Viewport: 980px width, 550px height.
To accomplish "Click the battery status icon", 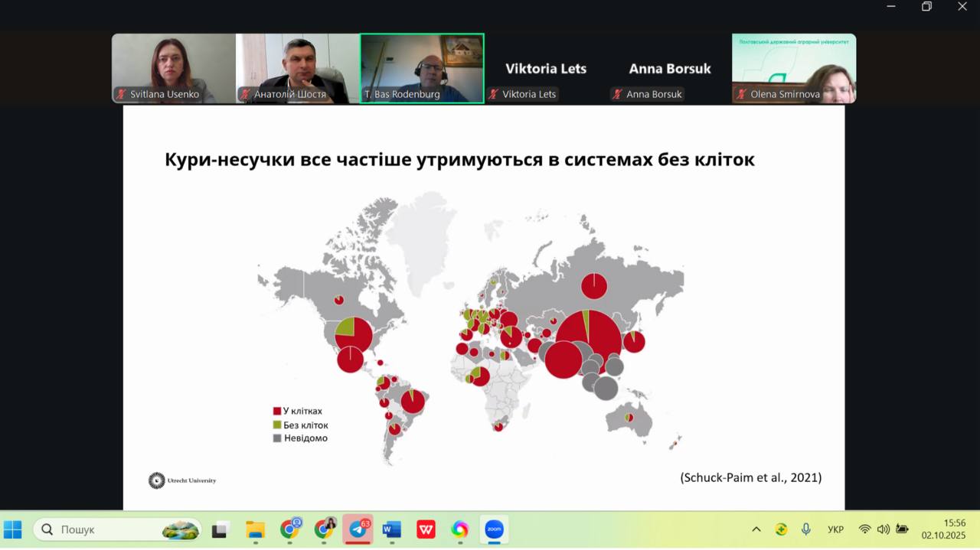I will 902,529.
